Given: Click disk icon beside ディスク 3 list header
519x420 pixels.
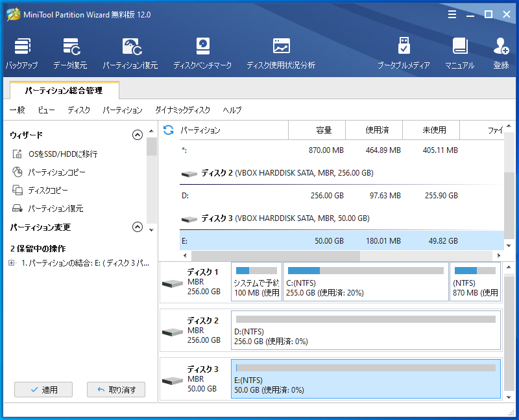Looking at the screenshot, I should click(189, 219).
